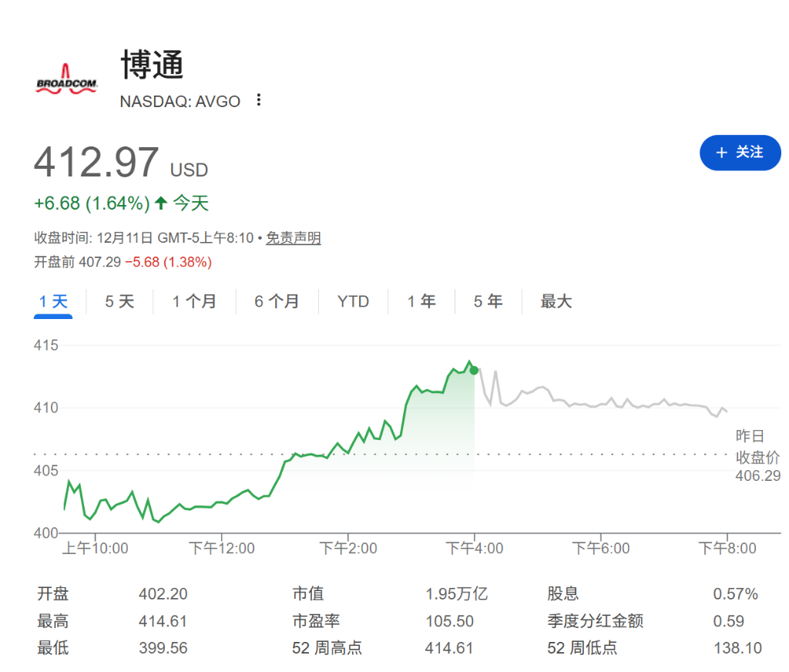The image size is (789, 672).
Task: Click the 关注 follow button
Action: [x=740, y=153]
